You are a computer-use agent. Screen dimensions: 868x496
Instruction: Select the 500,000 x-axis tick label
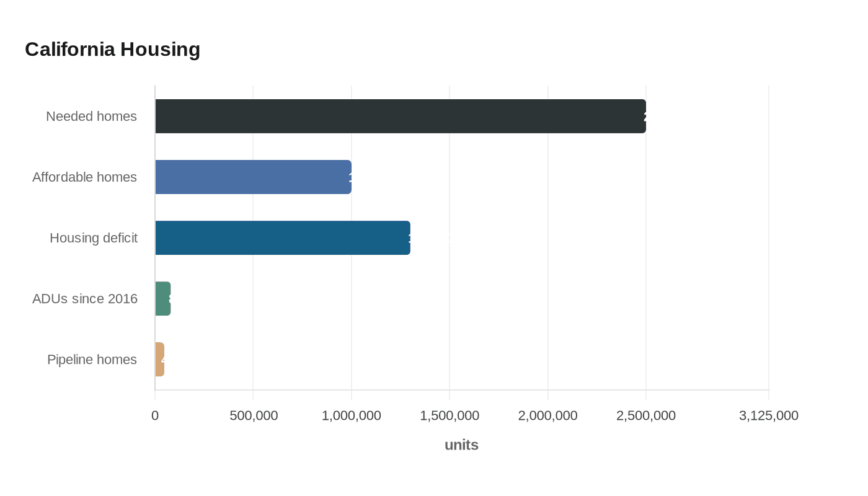pos(254,415)
